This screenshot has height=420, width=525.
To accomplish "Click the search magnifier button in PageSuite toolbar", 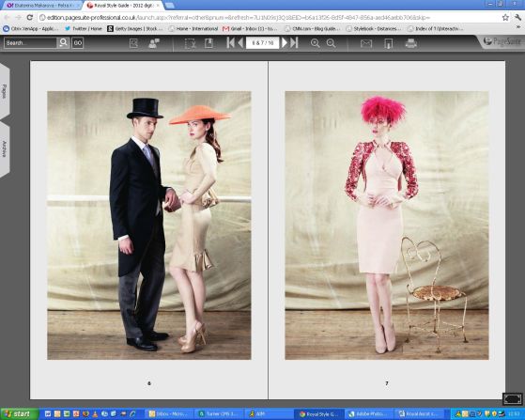I will click(63, 43).
